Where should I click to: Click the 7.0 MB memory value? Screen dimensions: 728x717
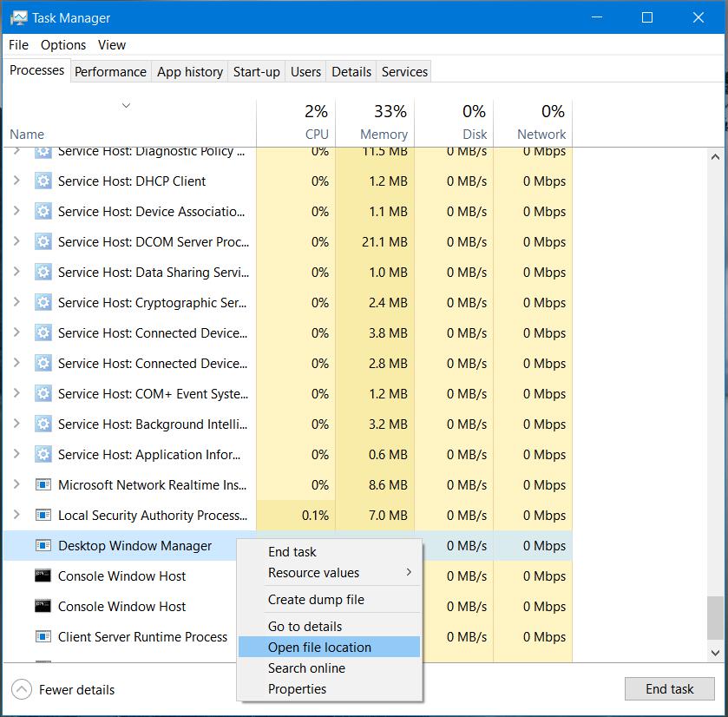388,515
